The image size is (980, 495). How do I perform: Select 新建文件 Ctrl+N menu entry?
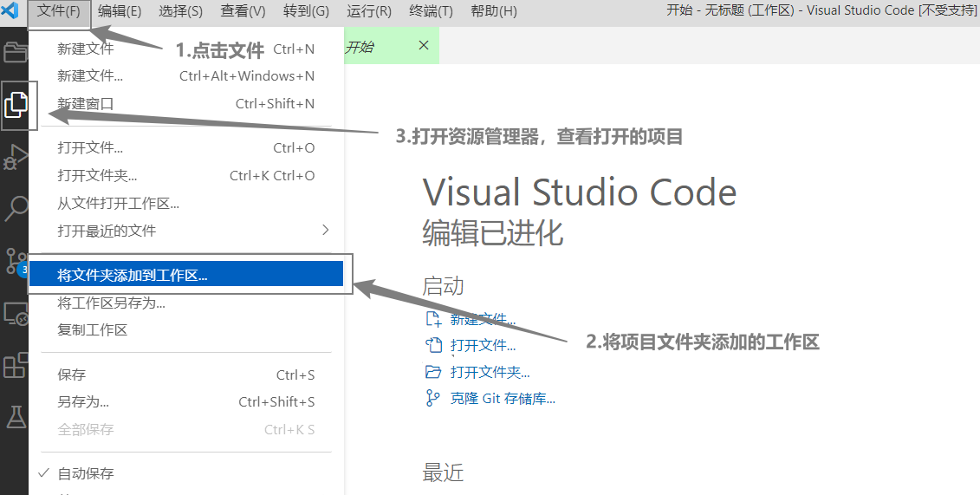pos(186,49)
